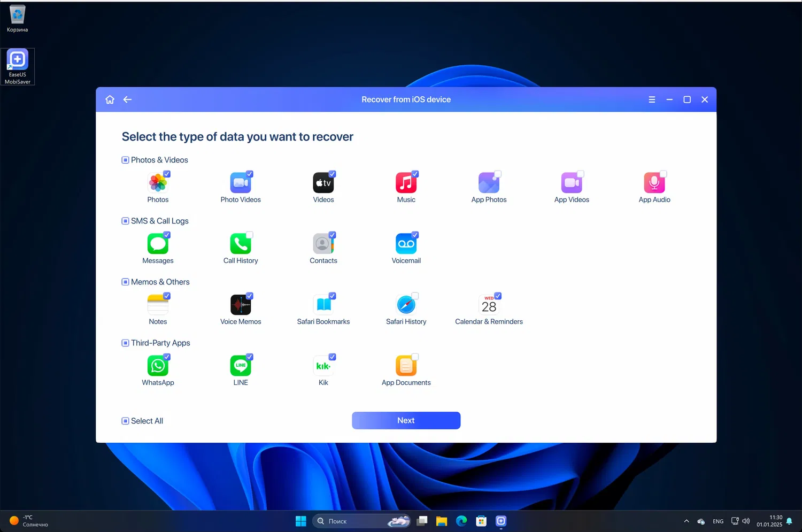Pick the App Photos icon
Screen dimensions: 802x532
click(x=489, y=183)
